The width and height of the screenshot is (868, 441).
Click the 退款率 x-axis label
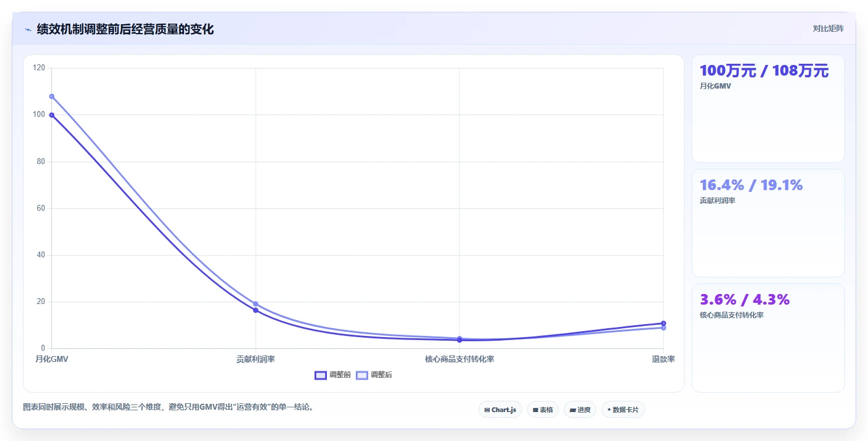coord(663,359)
